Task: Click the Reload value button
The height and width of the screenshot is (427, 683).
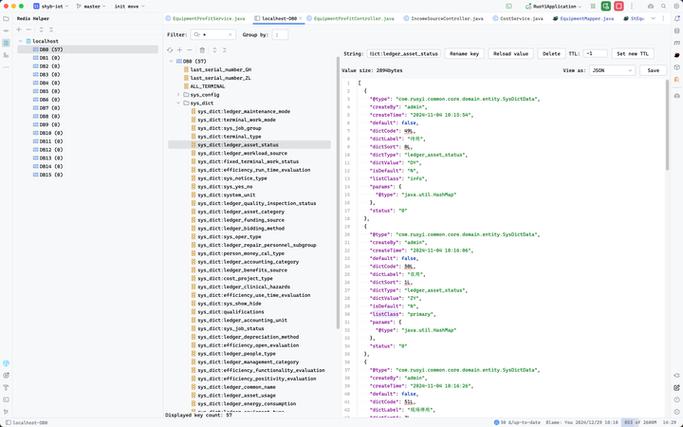Action: point(511,54)
